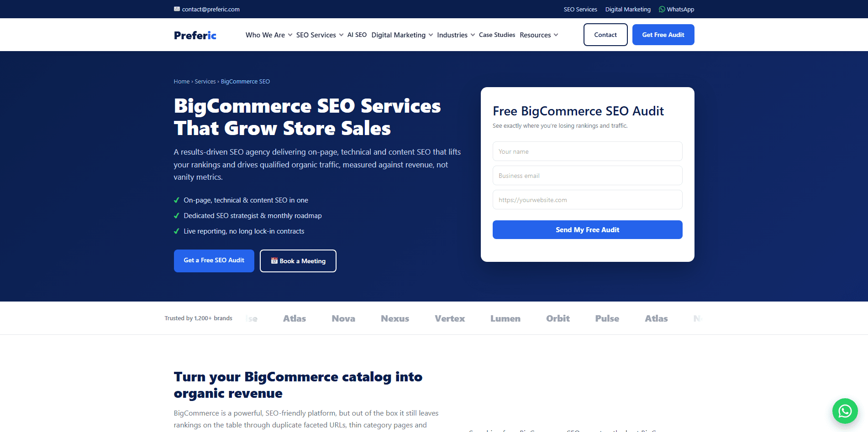Screen dimensions: 868x432
Task: Expand the SEO Services nav dropdown
Action: coord(320,35)
